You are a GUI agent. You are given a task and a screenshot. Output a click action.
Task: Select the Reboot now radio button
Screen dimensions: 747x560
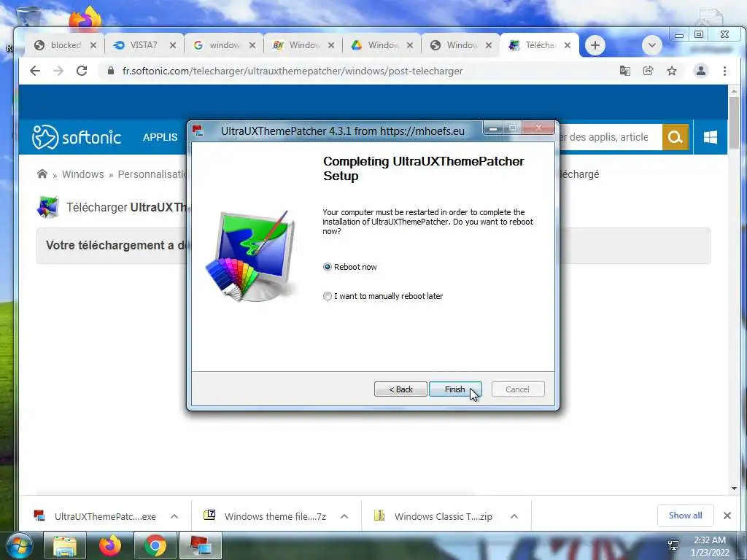click(x=328, y=267)
